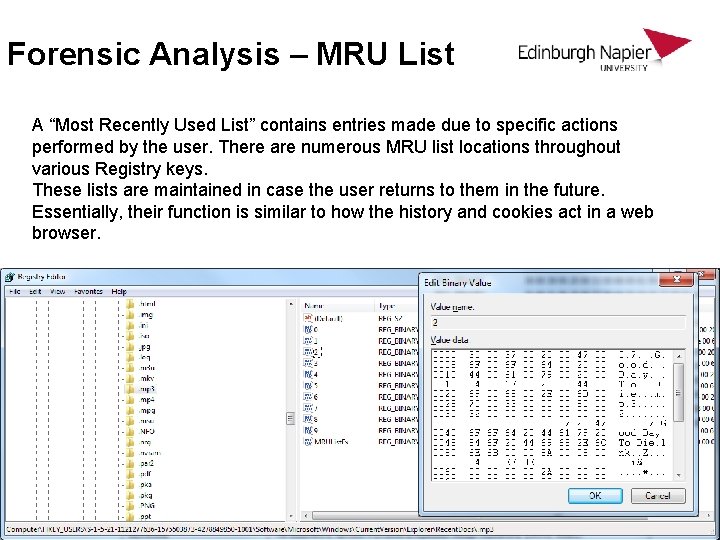Select the .NFO key folder icon
The image size is (720, 540).
point(130,431)
